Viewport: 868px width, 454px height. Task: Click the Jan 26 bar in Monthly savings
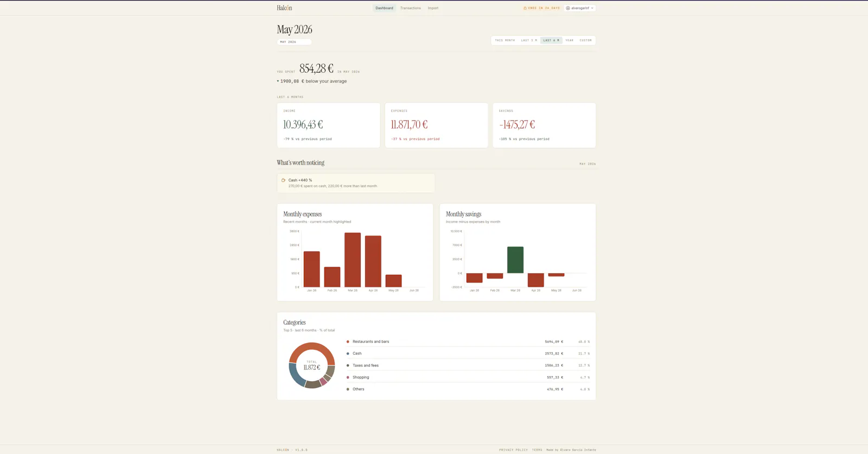click(474, 278)
